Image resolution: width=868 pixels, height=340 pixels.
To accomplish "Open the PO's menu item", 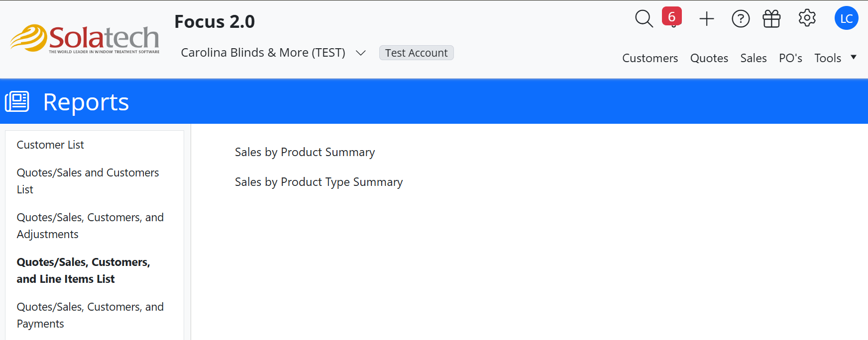I will pyautogui.click(x=790, y=58).
